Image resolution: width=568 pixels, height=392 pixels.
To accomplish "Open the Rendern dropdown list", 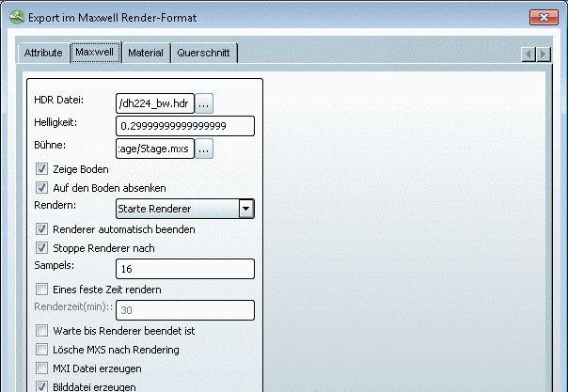I will pyautogui.click(x=185, y=209).
